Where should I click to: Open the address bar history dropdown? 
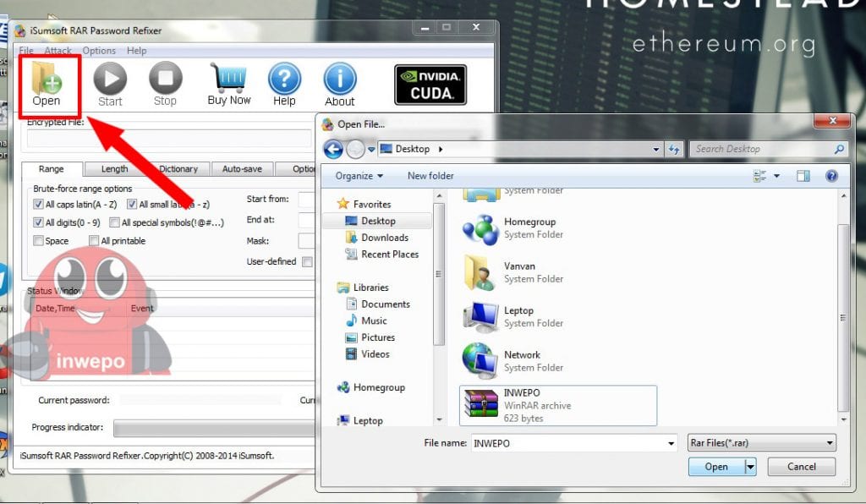coord(656,149)
